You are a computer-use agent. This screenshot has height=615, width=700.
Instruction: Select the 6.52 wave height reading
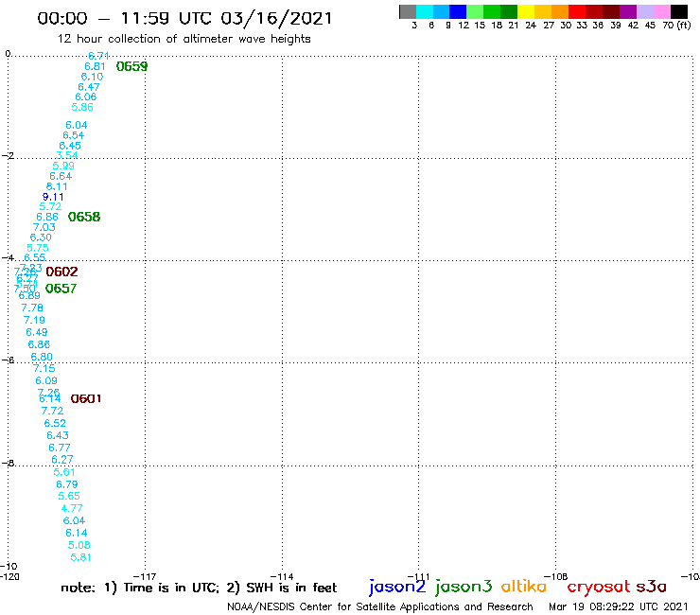coord(55,423)
